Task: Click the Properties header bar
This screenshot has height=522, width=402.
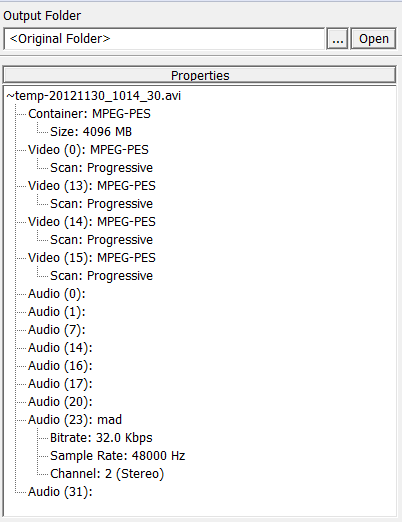Action: point(200,75)
